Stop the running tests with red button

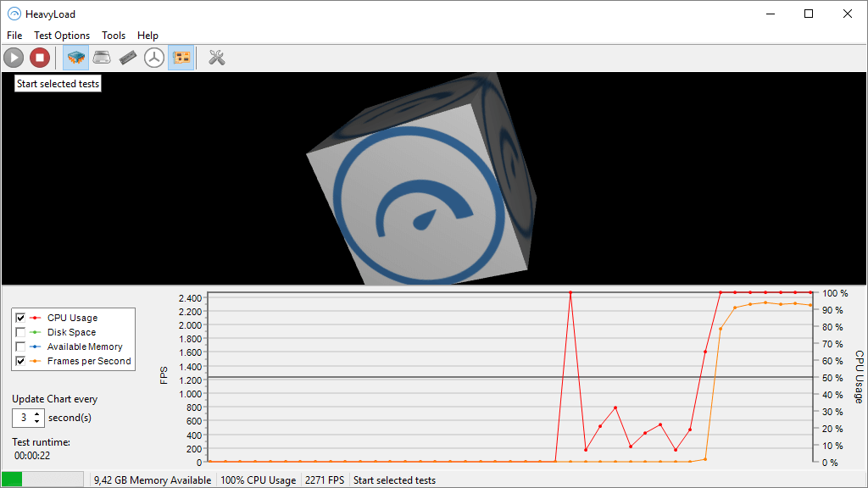[x=39, y=58]
